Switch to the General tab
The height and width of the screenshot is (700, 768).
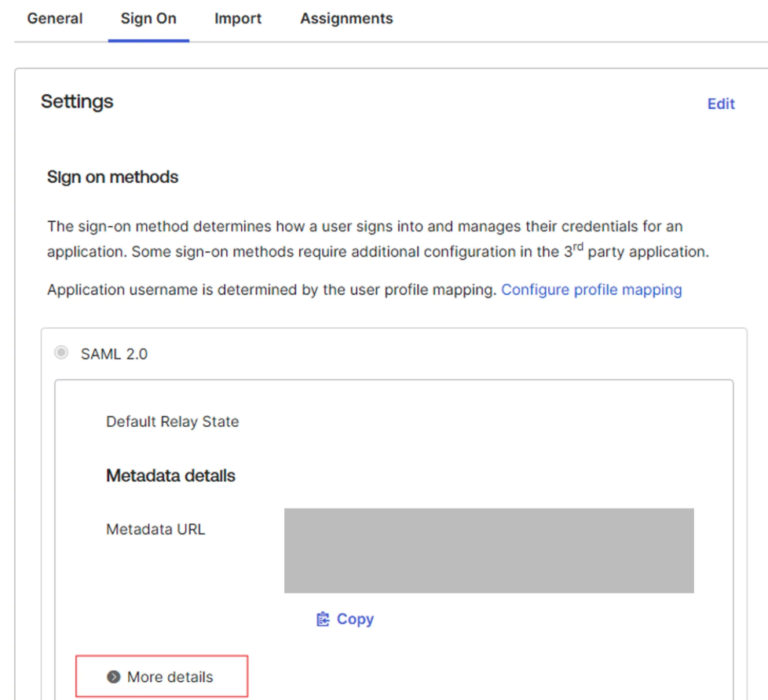pos(54,18)
